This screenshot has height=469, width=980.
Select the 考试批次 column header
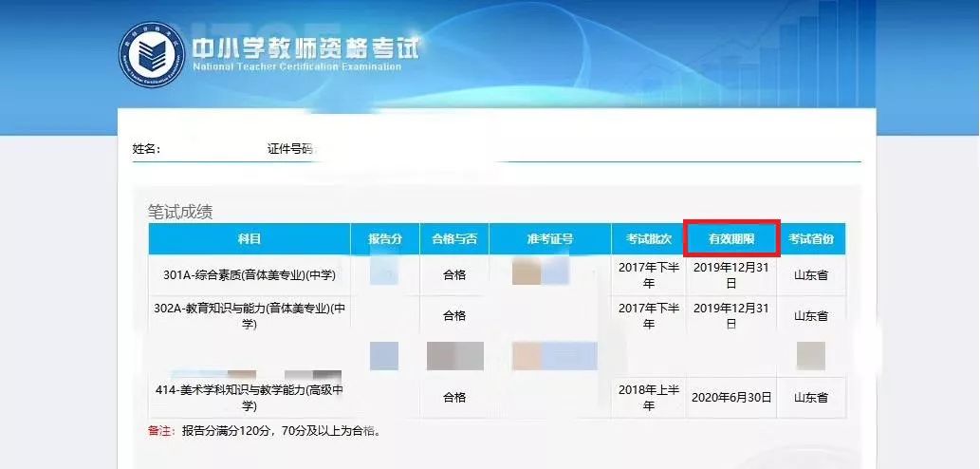click(649, 239)
